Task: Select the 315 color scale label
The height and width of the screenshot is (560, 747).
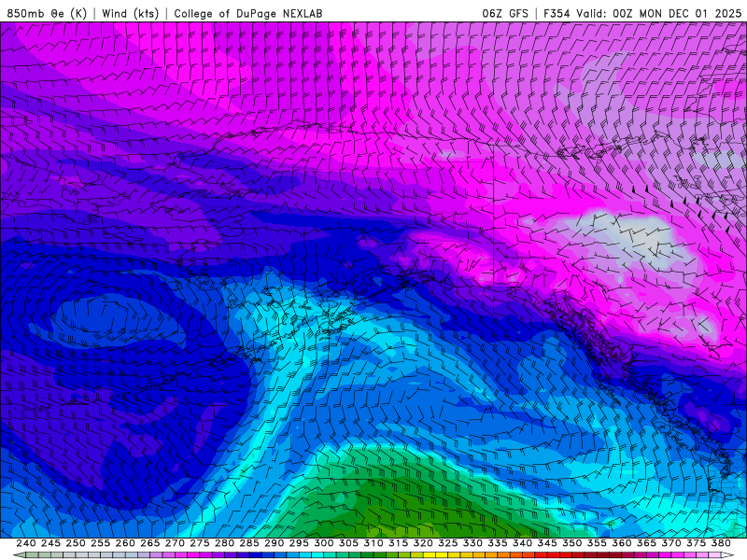Action: (399, 543)
